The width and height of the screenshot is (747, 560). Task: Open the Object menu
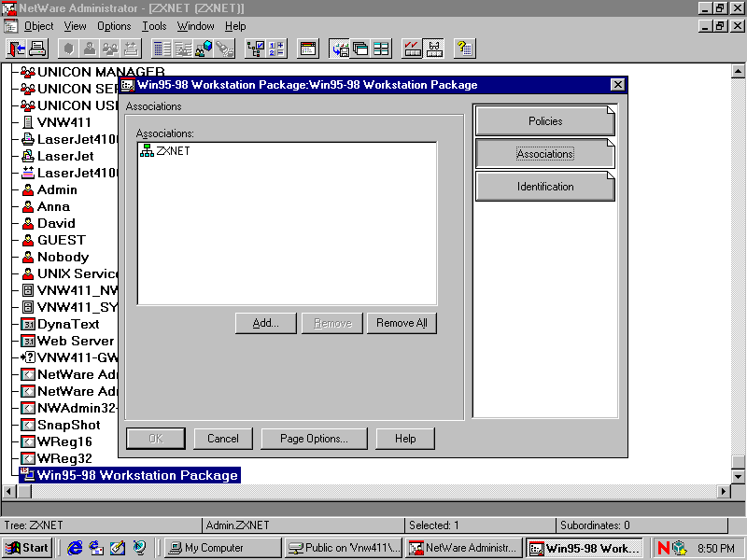tap(38, 26)
